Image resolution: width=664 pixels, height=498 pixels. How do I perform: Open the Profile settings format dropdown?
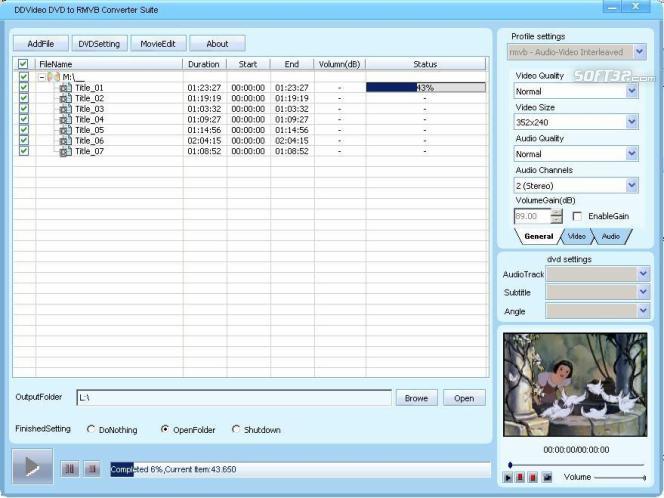639,52
